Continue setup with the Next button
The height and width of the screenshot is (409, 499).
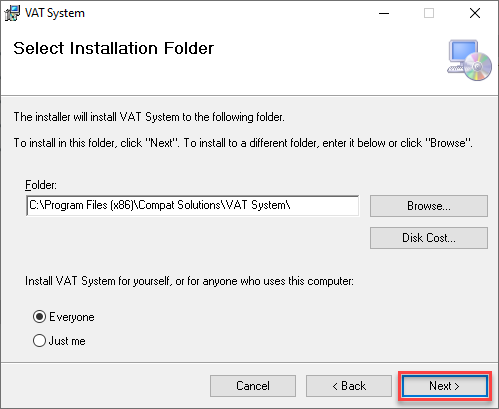pyautogui.click(x=445, y=386)
